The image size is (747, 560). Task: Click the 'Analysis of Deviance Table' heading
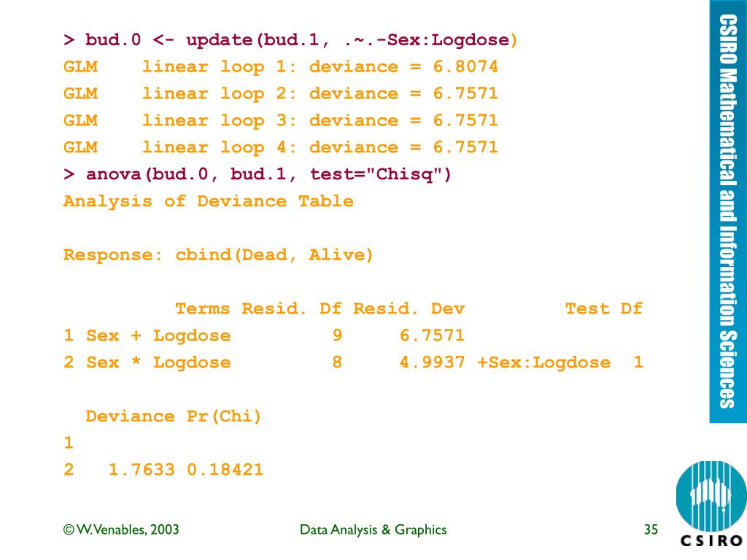(208, 201)
